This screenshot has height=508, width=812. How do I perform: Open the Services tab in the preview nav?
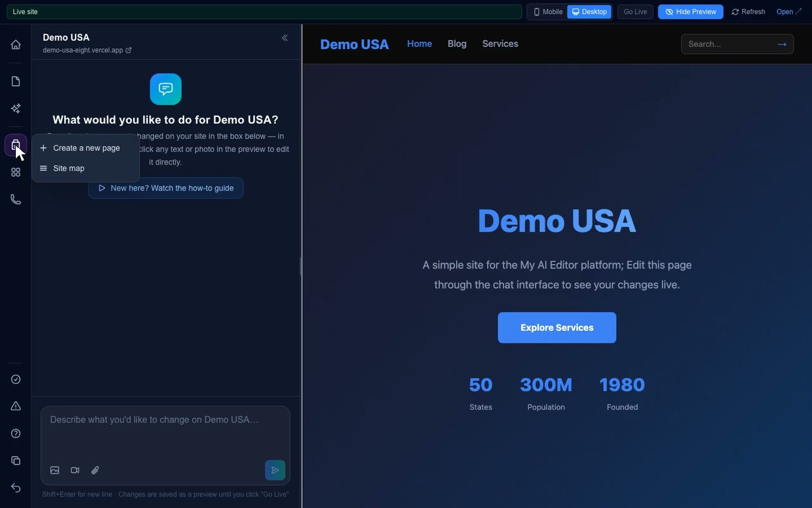point(500,44)
